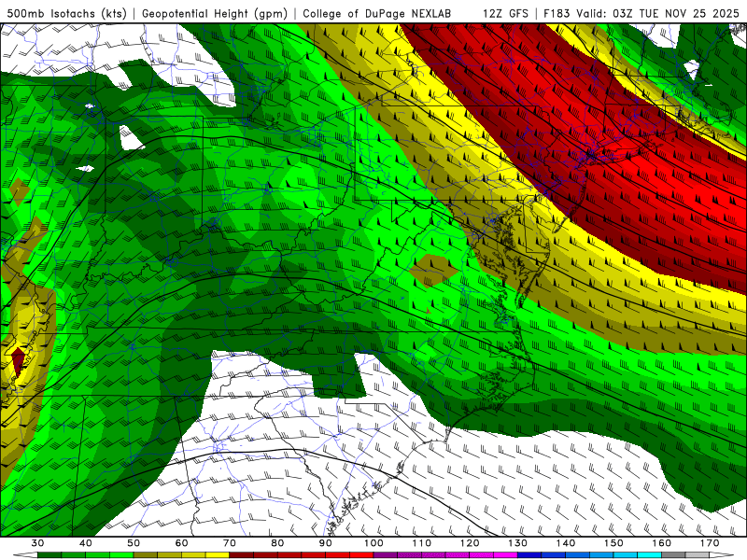The height and width of the screenshot is (560, 747).
Task: Select the bright green 45-50 kt colorbar swatch
Action: tap(121, 555)
